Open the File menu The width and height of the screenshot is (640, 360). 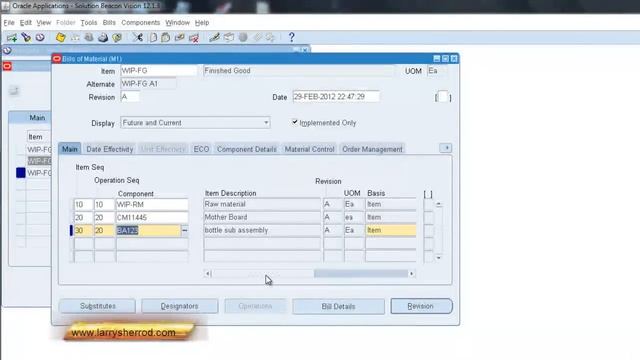[x=9, y=23]
